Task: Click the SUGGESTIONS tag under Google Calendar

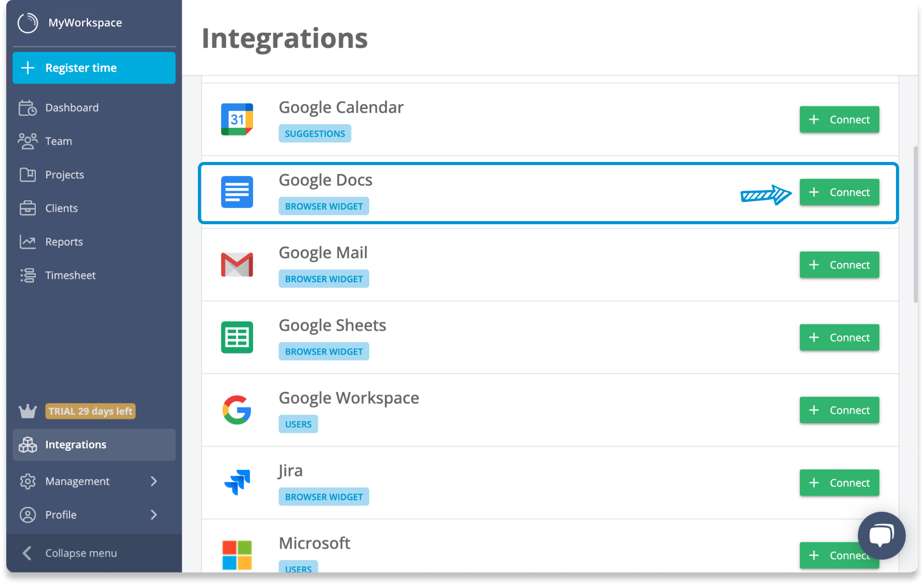Action: point(315,133)
